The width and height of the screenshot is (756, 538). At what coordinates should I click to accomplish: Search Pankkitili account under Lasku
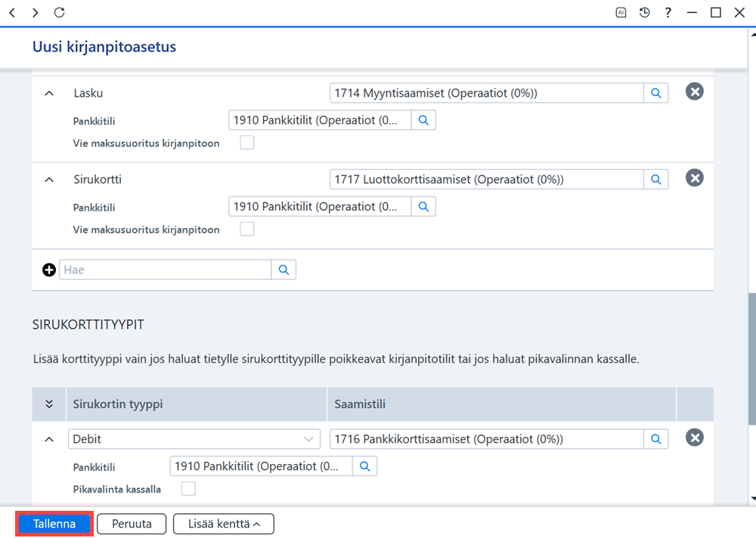[423, 120]
